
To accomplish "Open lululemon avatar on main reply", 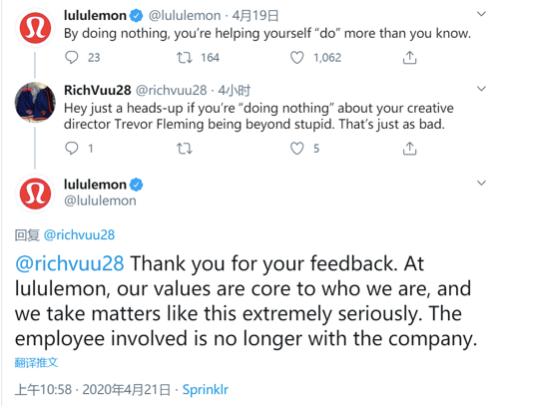I will pos(35,193).
